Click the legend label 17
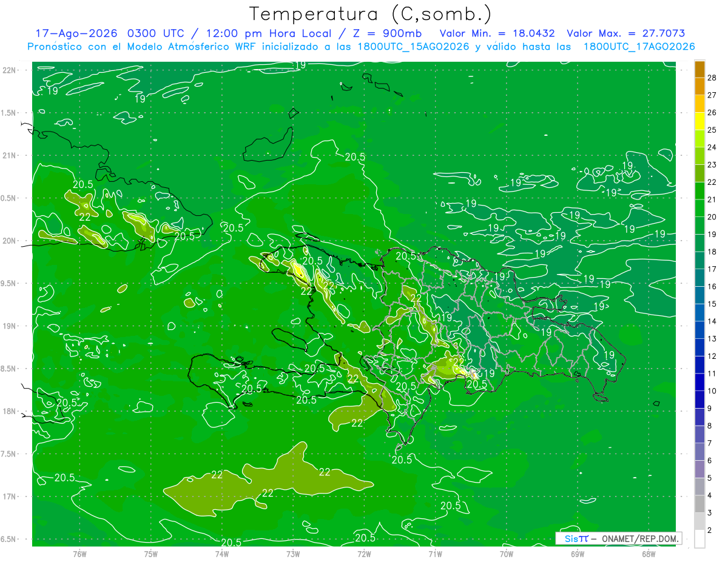 click(712, 269)
